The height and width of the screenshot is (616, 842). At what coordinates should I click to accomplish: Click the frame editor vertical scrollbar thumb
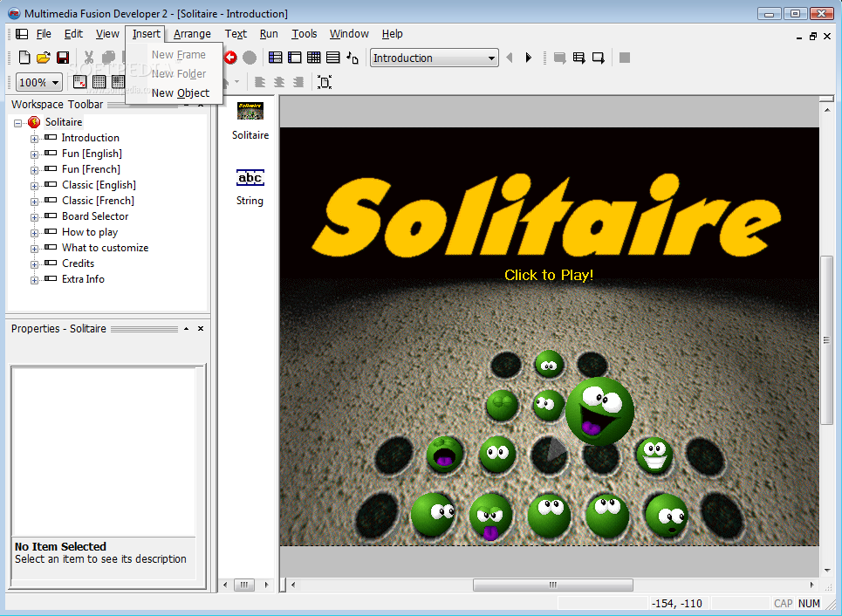[826, 340]
